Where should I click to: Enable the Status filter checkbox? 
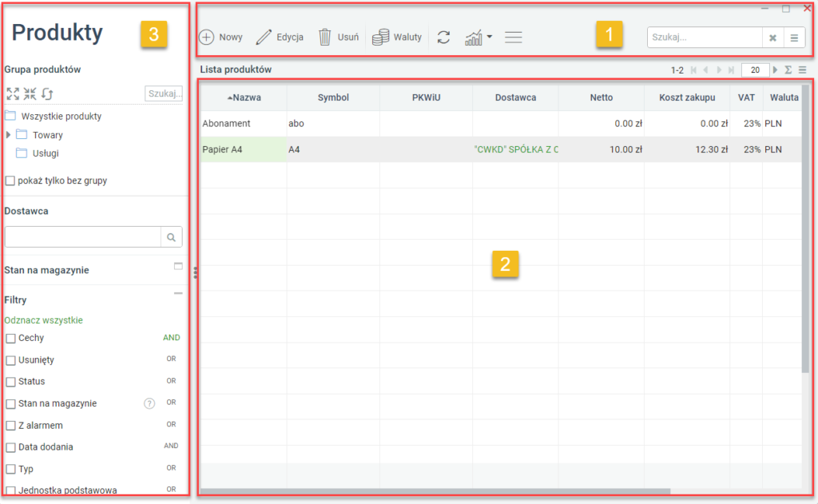pyautogui.click(x=10, y=382)
